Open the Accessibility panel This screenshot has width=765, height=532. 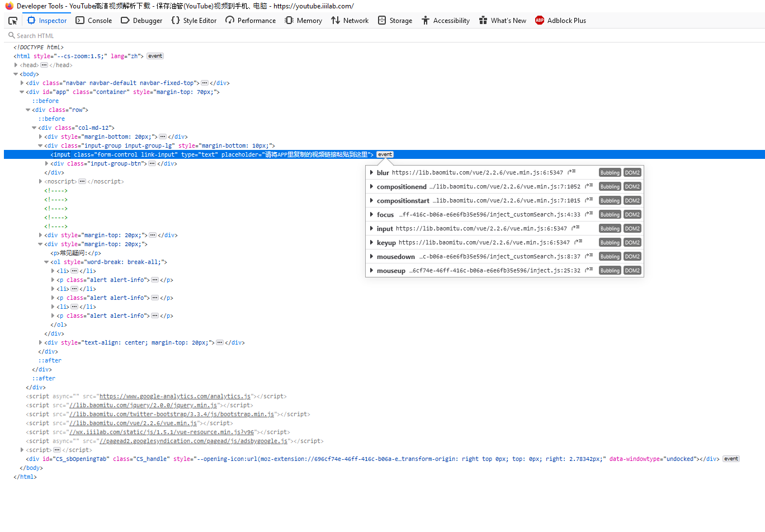446,20
